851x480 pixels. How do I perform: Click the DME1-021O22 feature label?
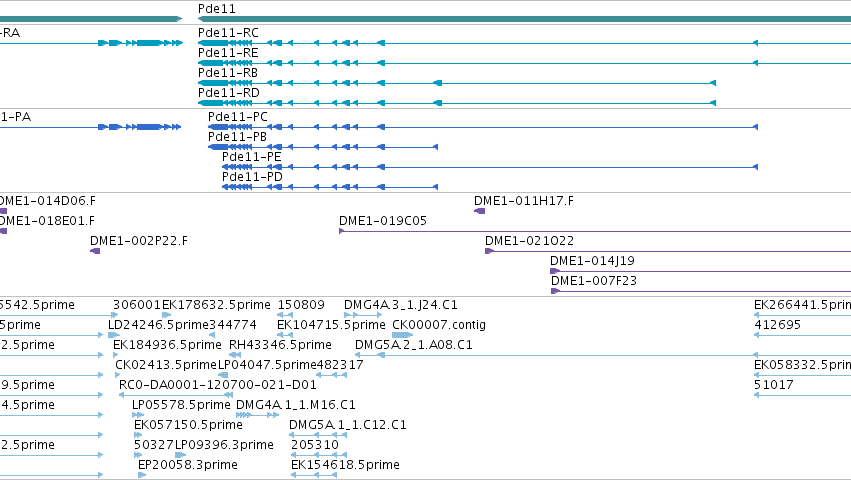coord(529,241)
